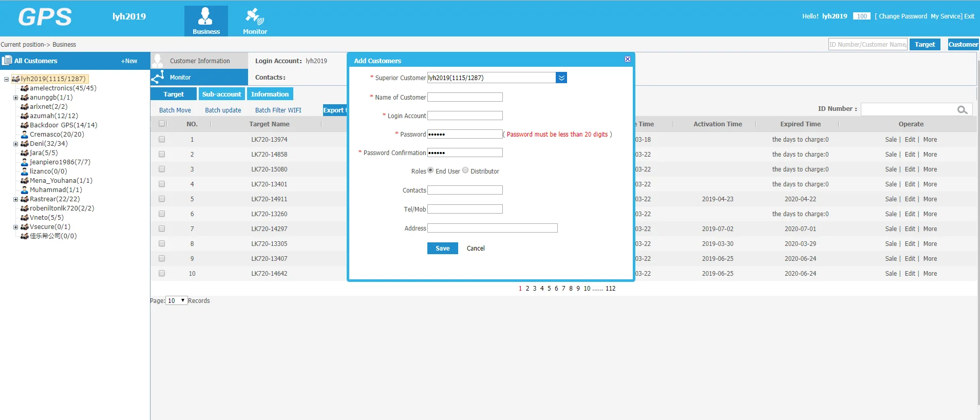Viewport: 980px width, 420px height.
Task: Focus the Name of Customer field
Action: pyautogui.click(x=465, y=97)
